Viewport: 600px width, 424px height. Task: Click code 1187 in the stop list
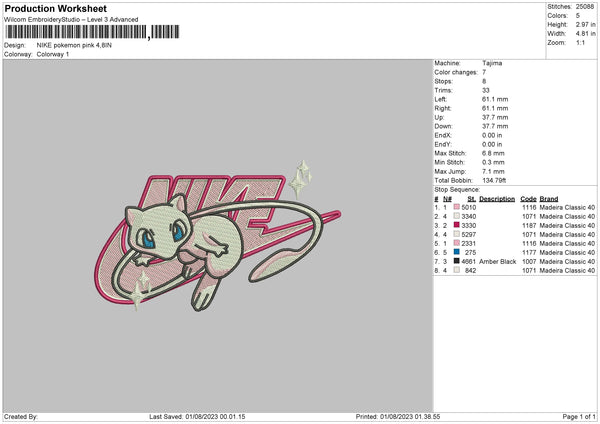pos(529,225)
